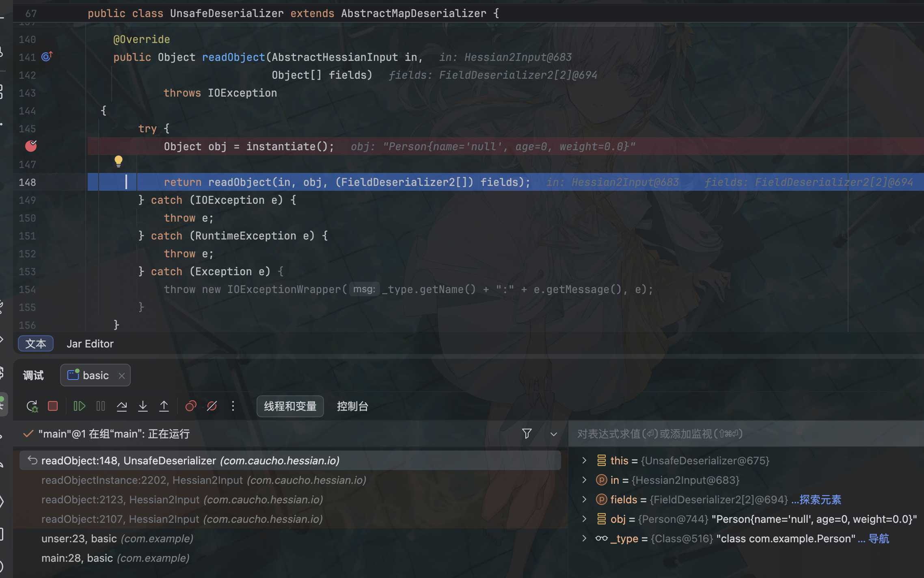The height and width of the screenshot is (578, 924).
Task: Click the Step Out icon
Action: pyautogui.click(x=164, y=406)
